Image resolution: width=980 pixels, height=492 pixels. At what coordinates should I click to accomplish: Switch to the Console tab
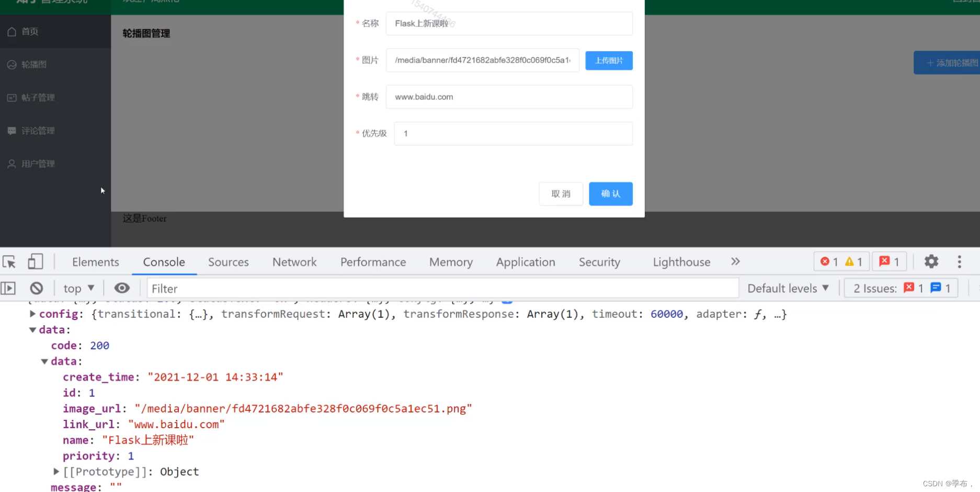click(164, 262)
